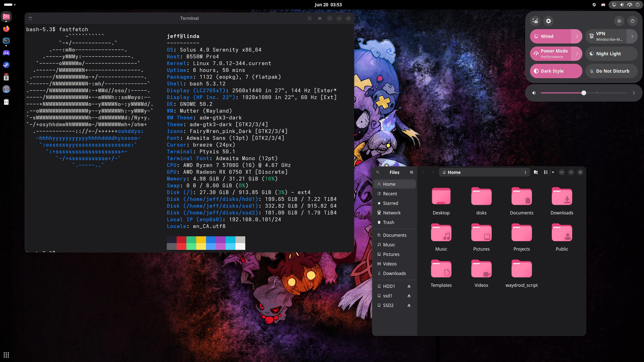
Task: Adjust the volume slider
Action: pos(584,93)
